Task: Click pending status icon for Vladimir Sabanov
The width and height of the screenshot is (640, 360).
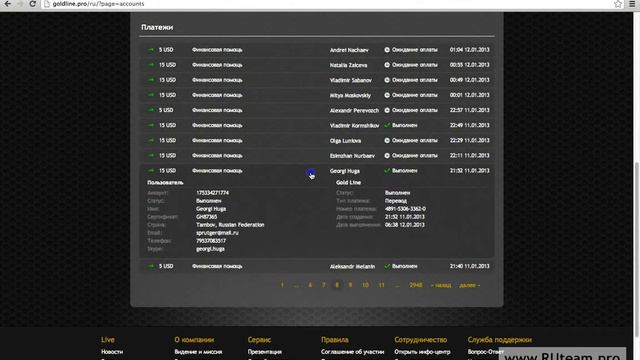Action: 387,80
